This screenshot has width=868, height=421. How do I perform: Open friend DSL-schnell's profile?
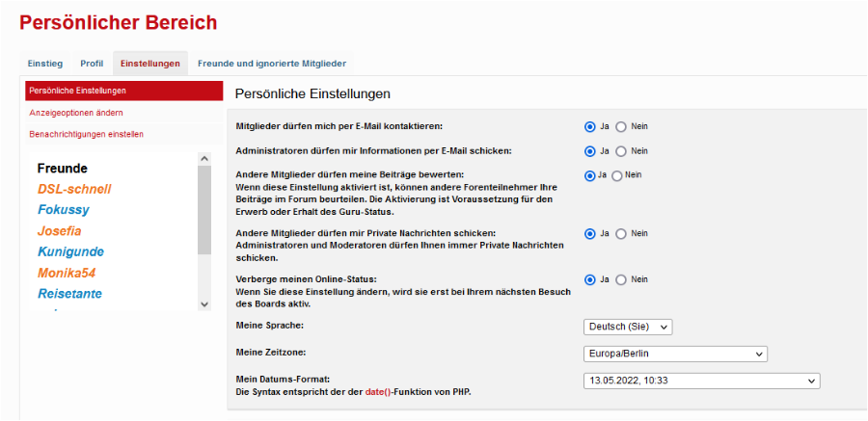(x=74, y=189)
